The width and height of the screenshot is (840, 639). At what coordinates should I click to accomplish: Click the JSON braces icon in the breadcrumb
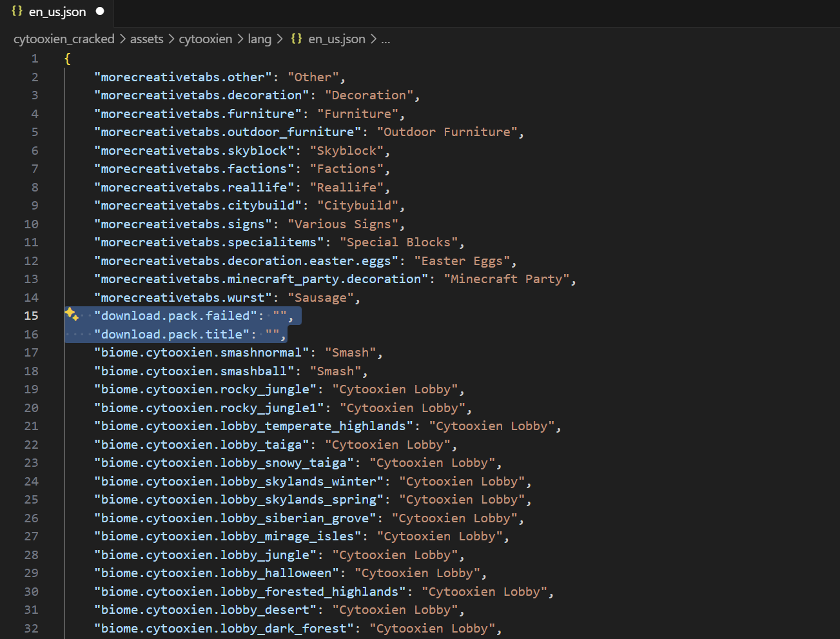pos(297,39)
